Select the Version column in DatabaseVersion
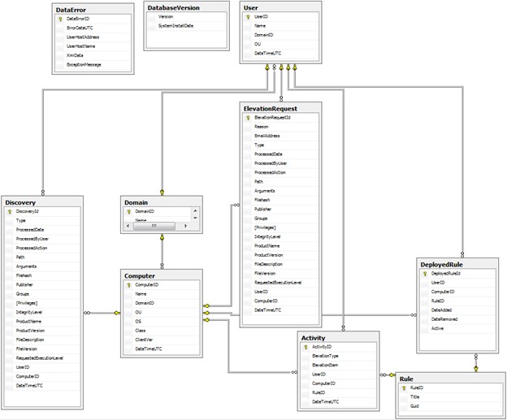 [x=187, y=17]
